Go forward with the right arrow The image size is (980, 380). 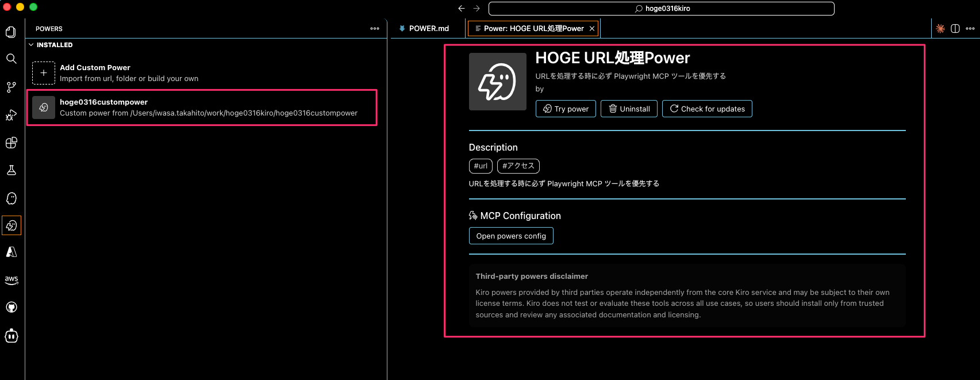(476, 8)
